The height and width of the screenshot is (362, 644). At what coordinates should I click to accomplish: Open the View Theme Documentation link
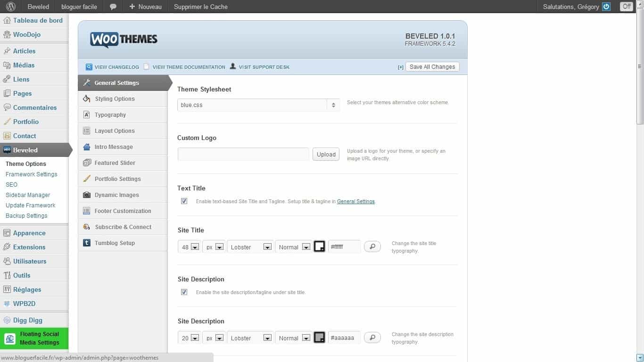pyautogui.click(x=189, y=67)
